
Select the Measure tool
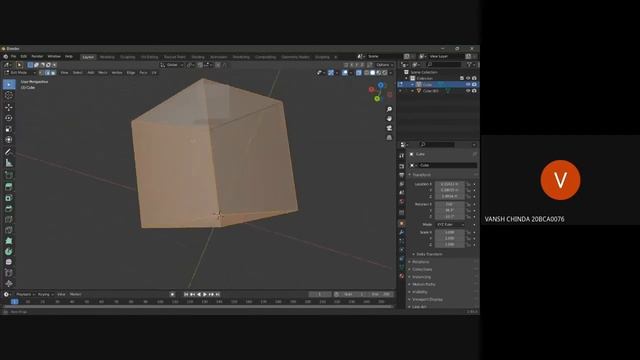tap(9, 163)
